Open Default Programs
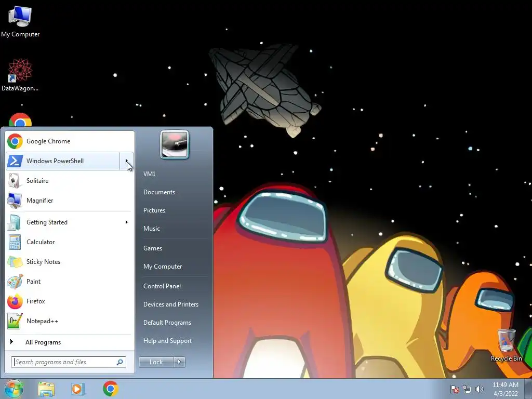 (167, 323)
